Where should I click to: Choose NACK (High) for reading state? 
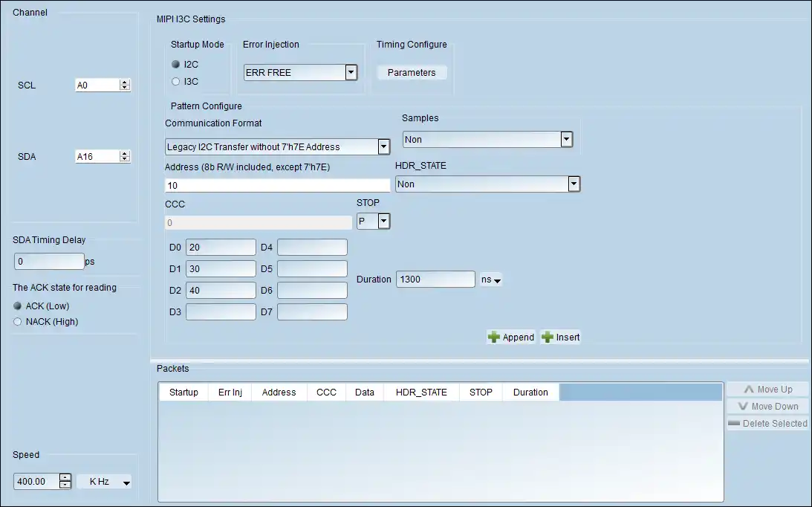pos(18,322)
